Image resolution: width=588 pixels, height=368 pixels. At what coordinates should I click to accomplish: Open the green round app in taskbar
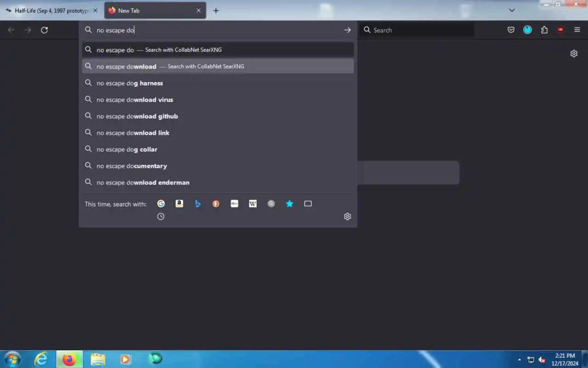tap(155, 359)
